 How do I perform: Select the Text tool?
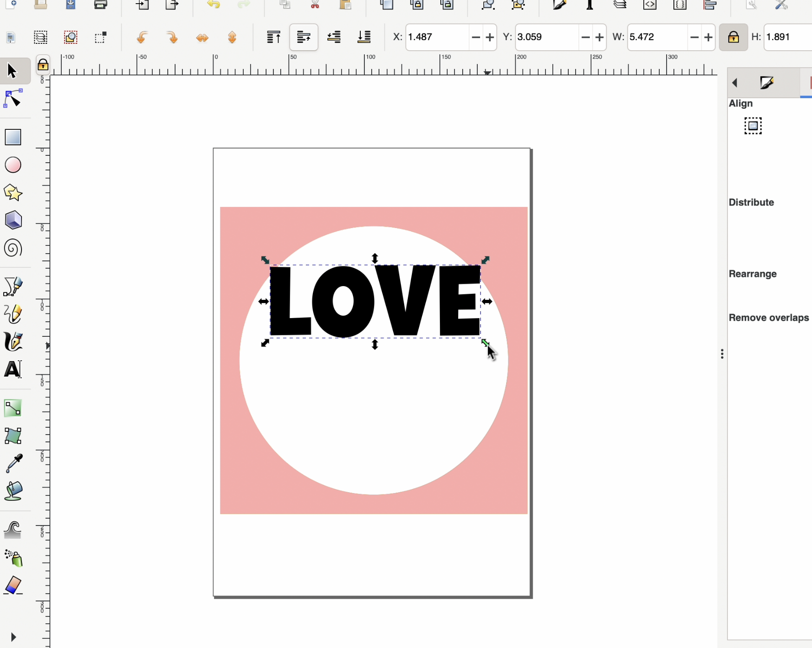(13, 369)
